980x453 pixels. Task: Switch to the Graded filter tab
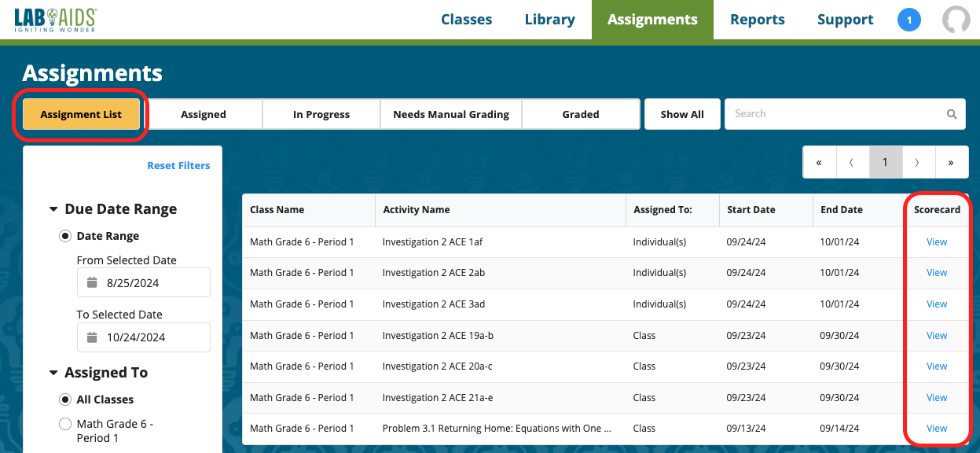(581, 113)
